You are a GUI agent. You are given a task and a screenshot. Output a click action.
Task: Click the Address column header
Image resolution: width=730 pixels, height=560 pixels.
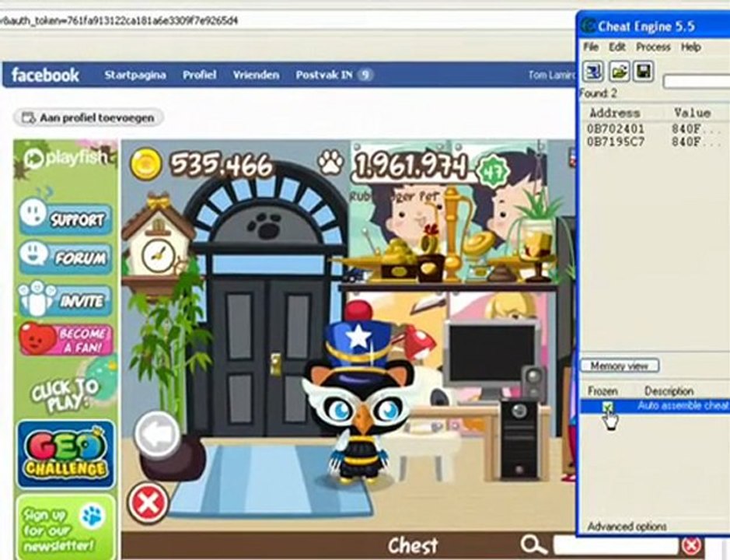(x=614, y=113)
